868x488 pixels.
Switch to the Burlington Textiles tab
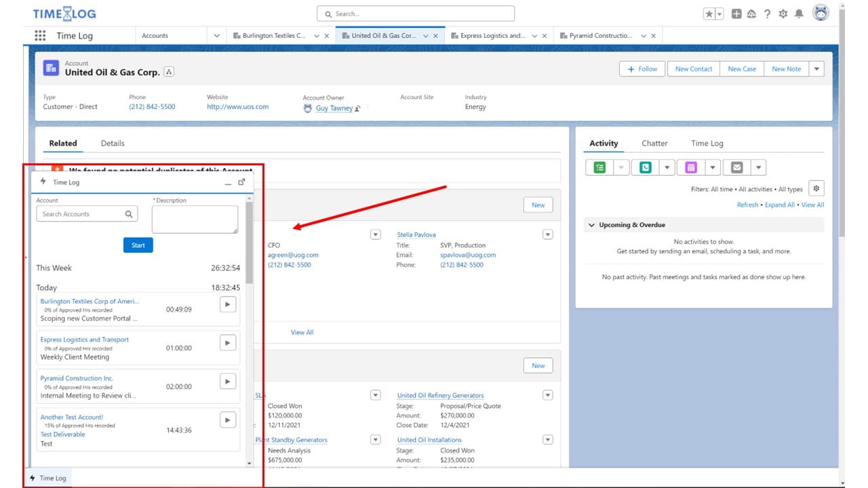274,36
